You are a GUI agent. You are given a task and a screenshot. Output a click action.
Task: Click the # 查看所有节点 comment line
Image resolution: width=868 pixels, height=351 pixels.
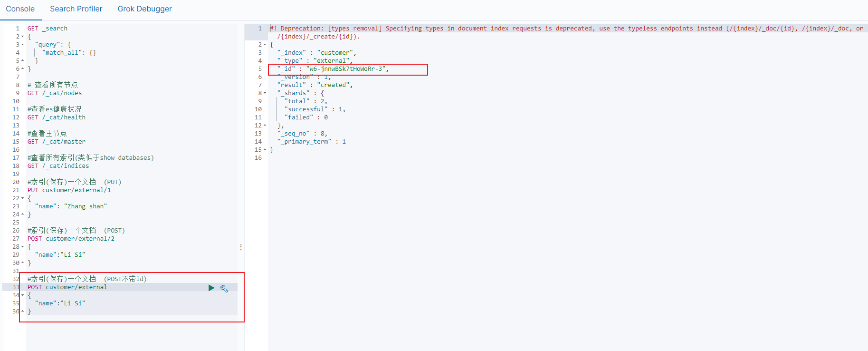pyautogui.click(x=53, y=85)
